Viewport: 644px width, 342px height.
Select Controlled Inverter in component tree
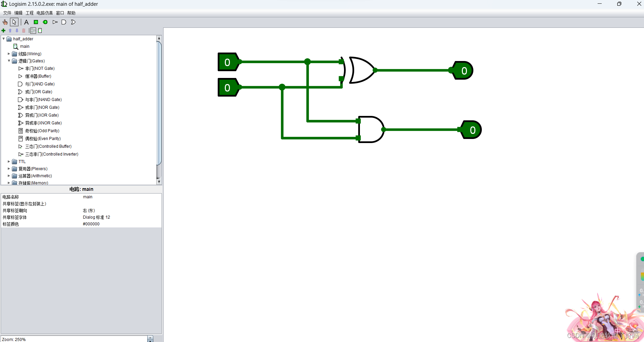51,154
